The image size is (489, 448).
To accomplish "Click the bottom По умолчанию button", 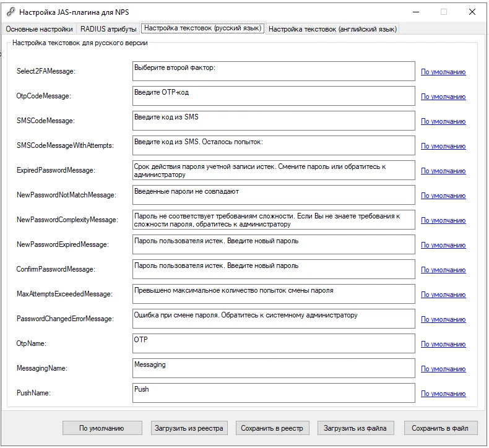I will tap(102, 428).
